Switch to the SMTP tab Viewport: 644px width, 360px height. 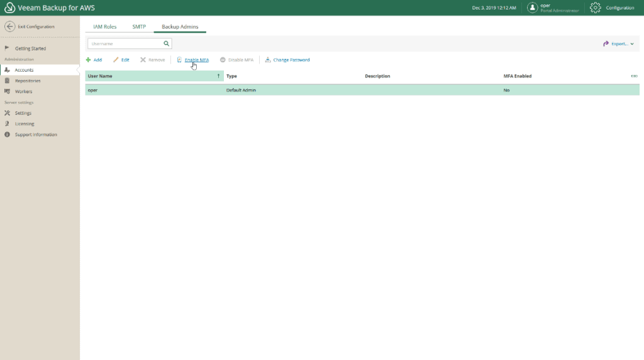[x=139, y=26]
